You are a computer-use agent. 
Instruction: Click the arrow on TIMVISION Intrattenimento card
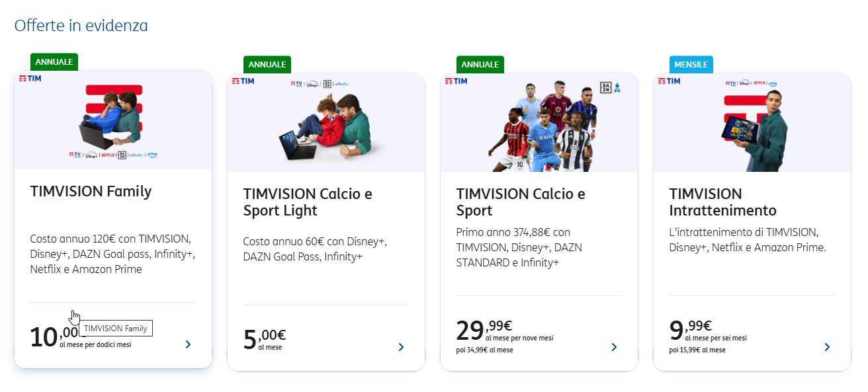827,347
